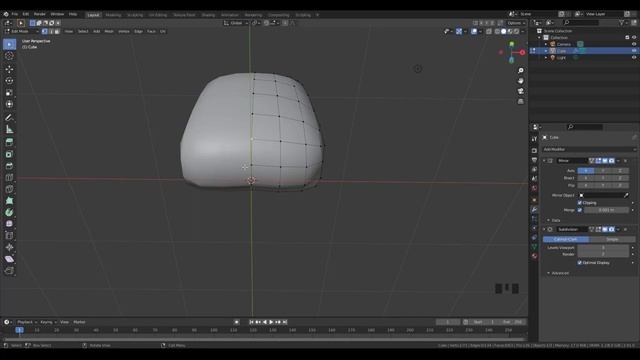Adjust the Render levels value field
640x360 pixels.
click(x=603, y=254)
